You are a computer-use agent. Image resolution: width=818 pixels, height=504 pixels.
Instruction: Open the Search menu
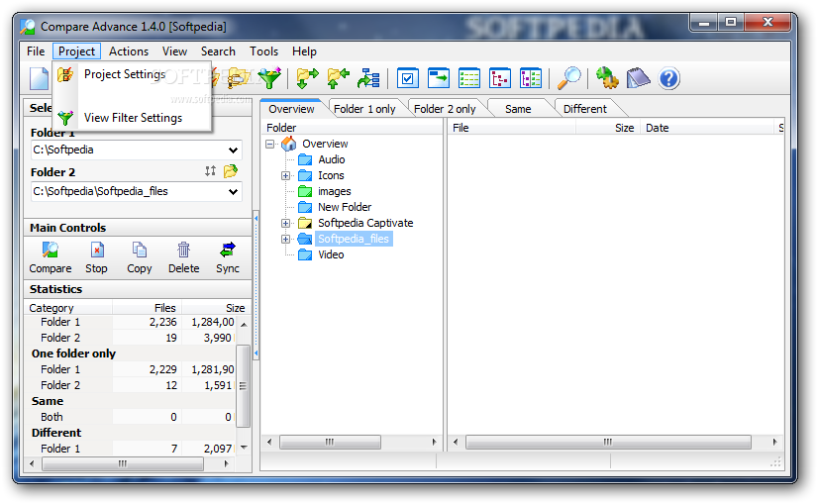[218, 51]
